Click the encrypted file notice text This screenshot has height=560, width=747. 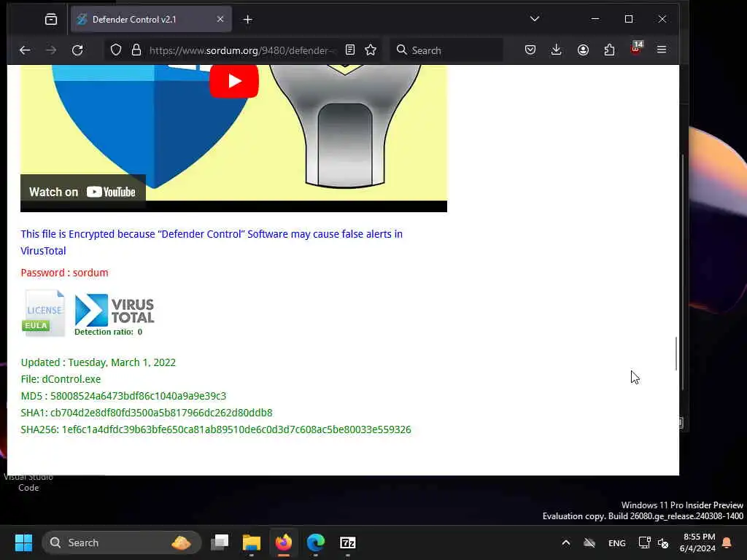click(212, 242)
